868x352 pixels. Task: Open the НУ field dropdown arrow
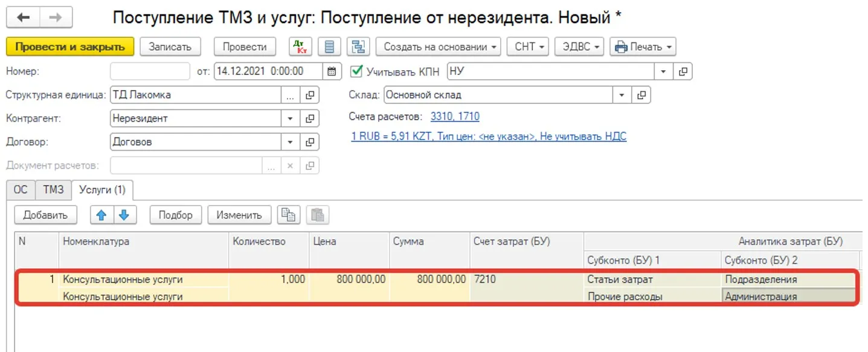point(664,71)
